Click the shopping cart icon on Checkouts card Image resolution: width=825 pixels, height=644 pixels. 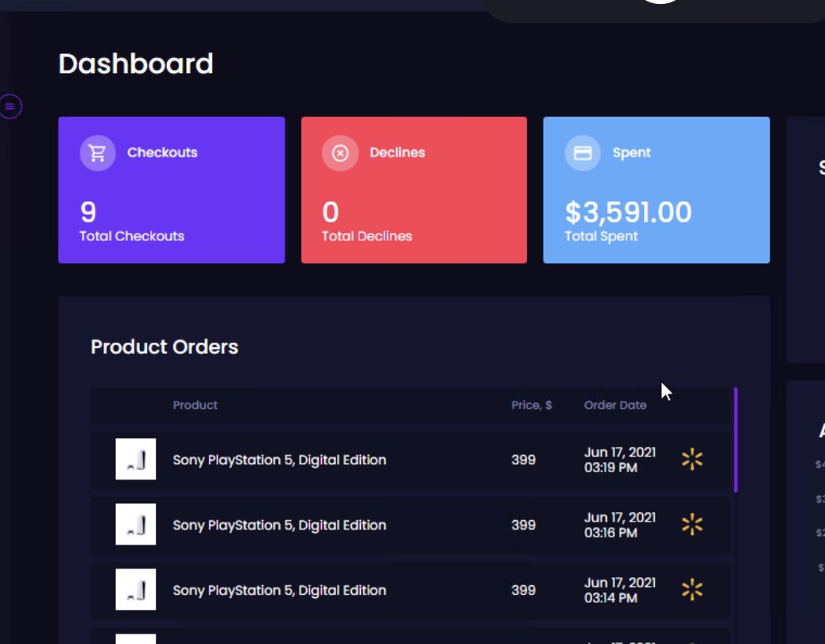tap(97, 153)
